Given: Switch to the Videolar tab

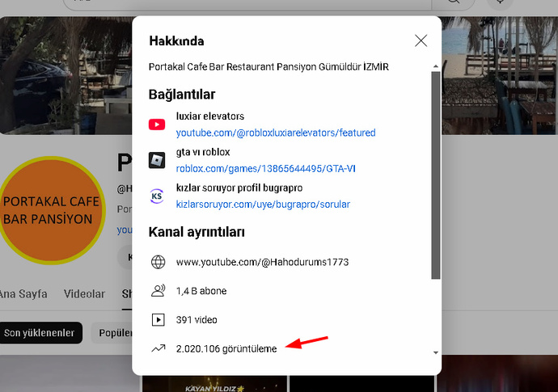Looking at the screenshot, I should click(84, 294).
